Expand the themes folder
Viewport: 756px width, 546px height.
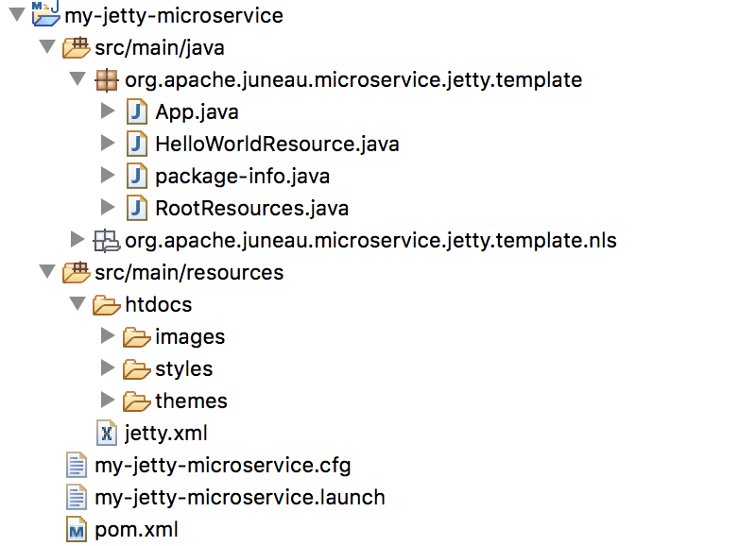click(x=107, y=401)
